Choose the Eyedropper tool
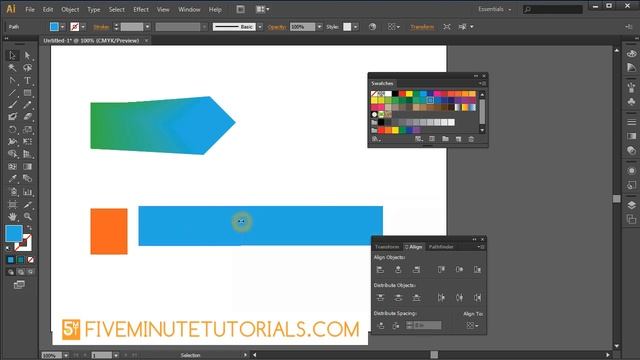Image resolution: width=640 pixels, height=360 pixels. pyautogui.click(x=12, y=179)
